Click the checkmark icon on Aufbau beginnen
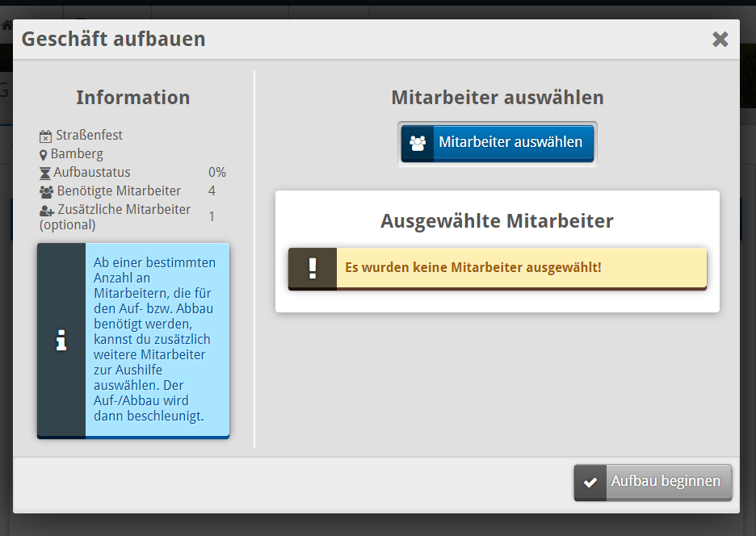 click(590, 482)
